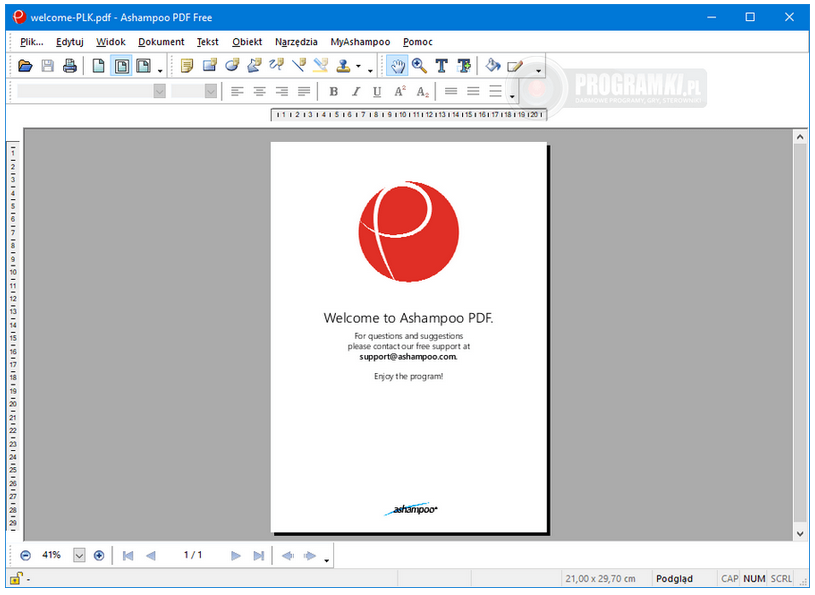815x595 pixels.
Task: Set medium line spacing icon
Action: (x=473, y=91)
